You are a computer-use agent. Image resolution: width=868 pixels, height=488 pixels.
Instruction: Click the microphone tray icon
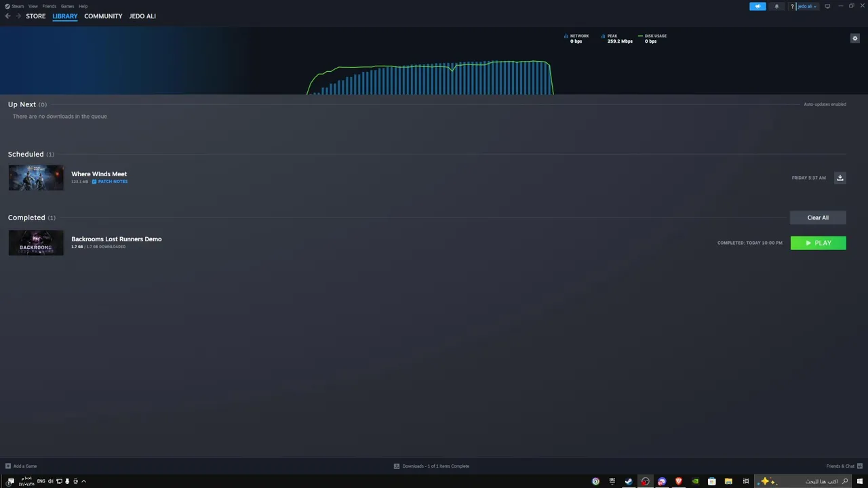tap(67, 481)
